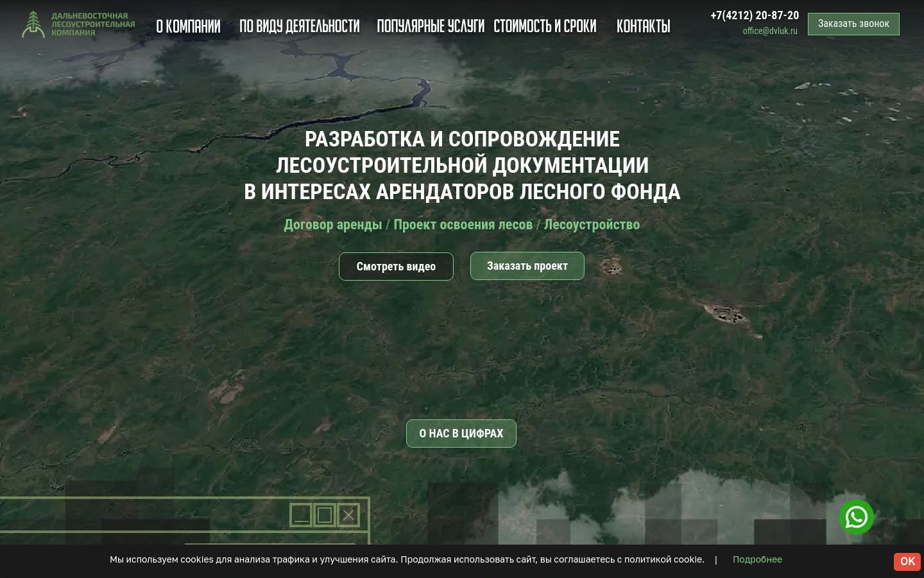The height and width of the screenshot is (578, 924).
Task: Open Подробнее cookie policy link
Action: [x=757, y=559]
